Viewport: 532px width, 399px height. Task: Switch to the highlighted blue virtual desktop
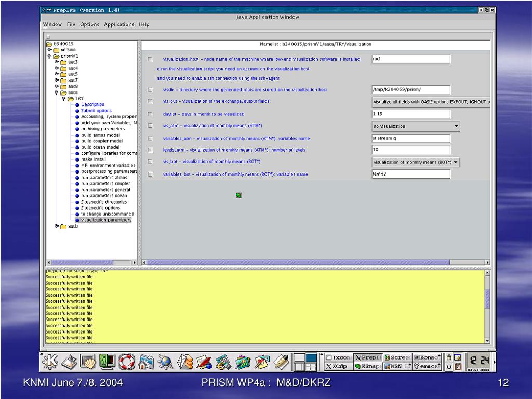(311, 357)
